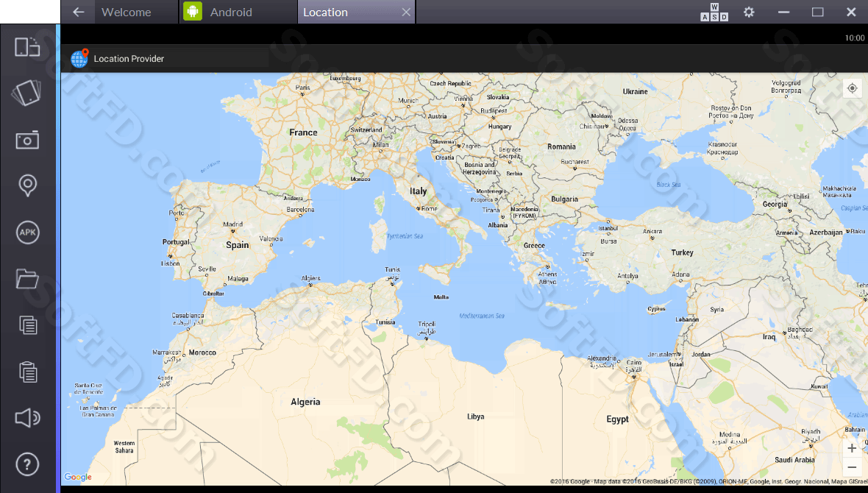This screenshot has height=493, width=868.
Task: Click the Iraq label on the map
Action: tap(769, 337)
